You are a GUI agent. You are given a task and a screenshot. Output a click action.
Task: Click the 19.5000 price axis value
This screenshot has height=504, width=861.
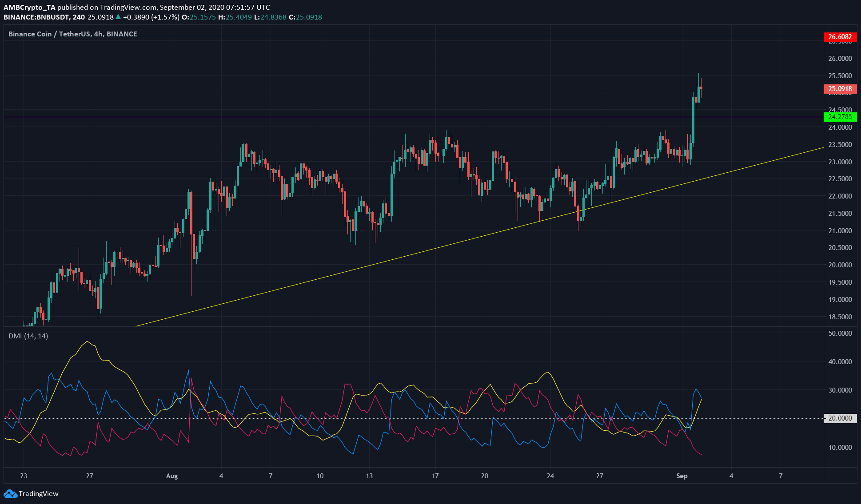tap(840, 282)
